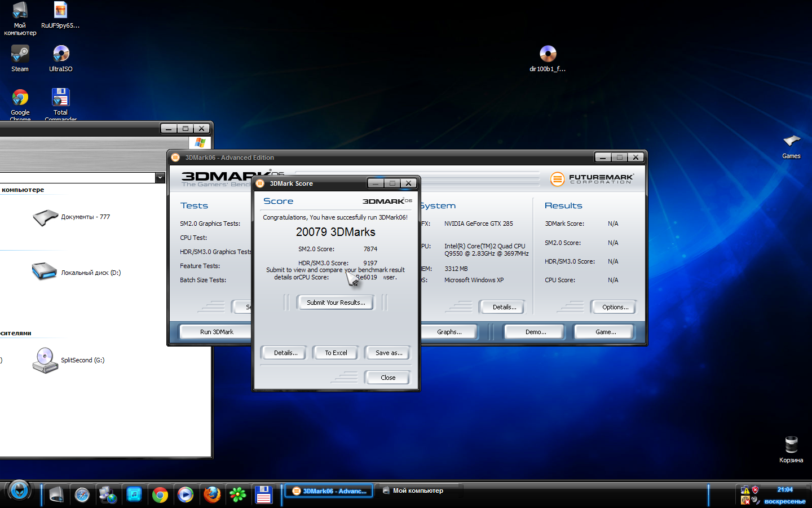Image resolution: width=812 pixels, height=508 pixels.
Task: Select the Корзина recycle bin icon
Action: point(791,449)
